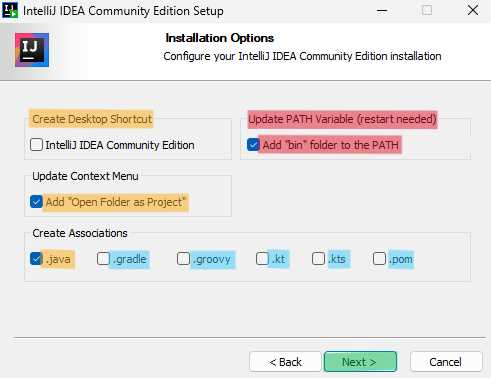
Task: Click the IntelliJ IJ logo in the header
Action: [x=32, y=50]
